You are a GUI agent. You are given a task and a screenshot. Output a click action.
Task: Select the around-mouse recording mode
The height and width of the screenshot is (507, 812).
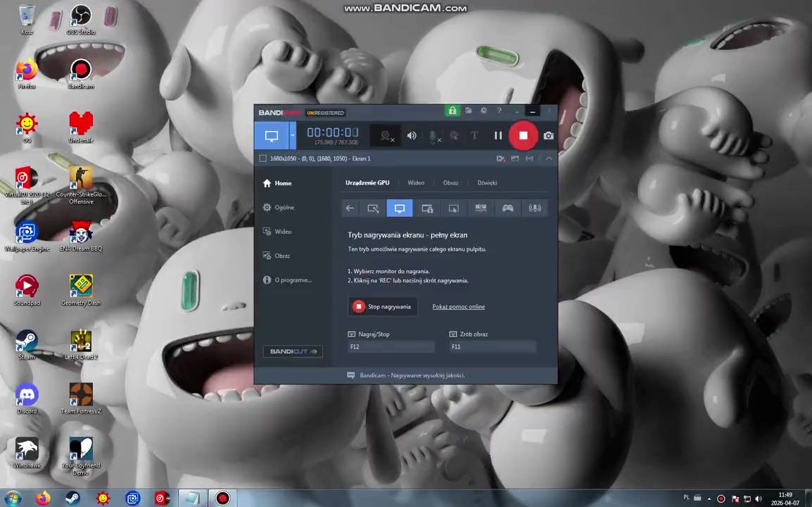454,208
